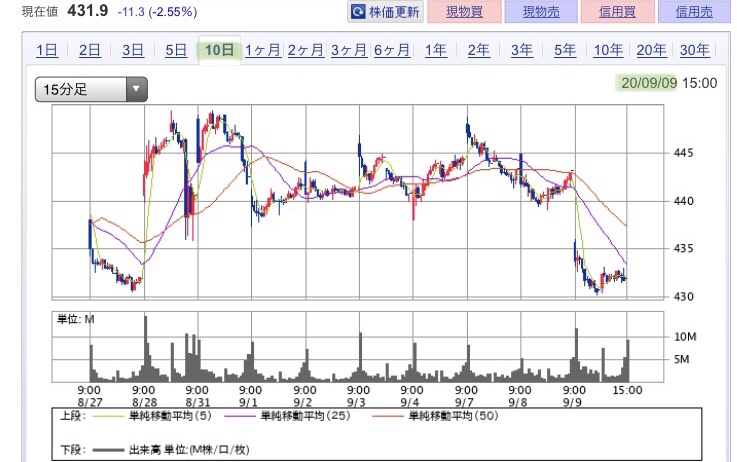Open the 15分足 interval dropdown
Image resolution: width=737 pixels, height=462 pixels.
pos(91,89)
